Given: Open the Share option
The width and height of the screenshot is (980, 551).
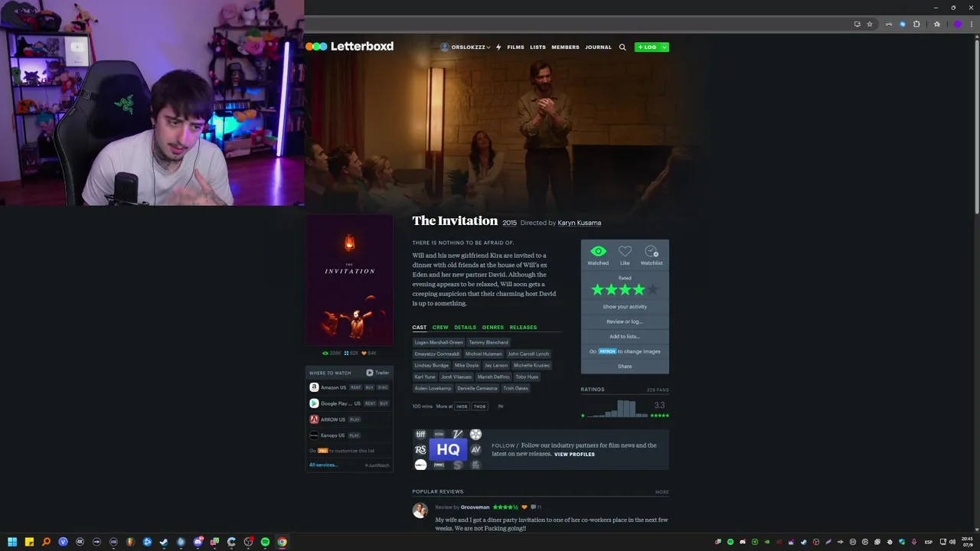Looking at the screenshot, I should 625,367.
